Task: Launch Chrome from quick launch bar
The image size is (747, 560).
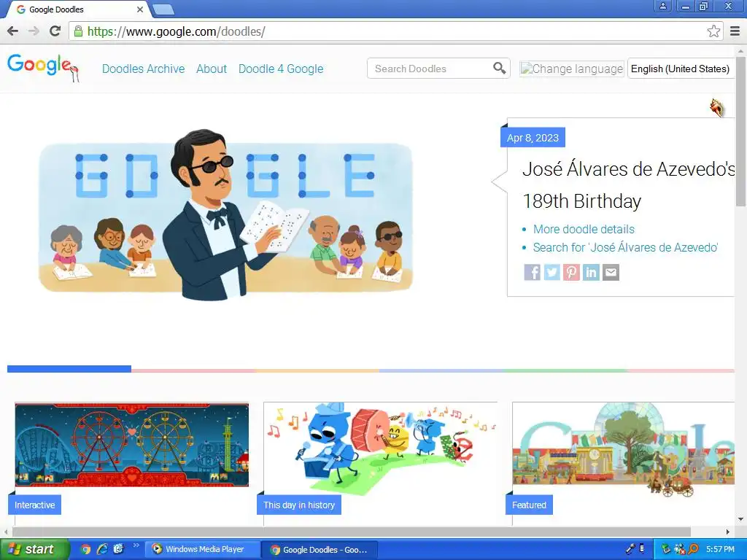Action: pyautogui.click(x=85, y=550)
